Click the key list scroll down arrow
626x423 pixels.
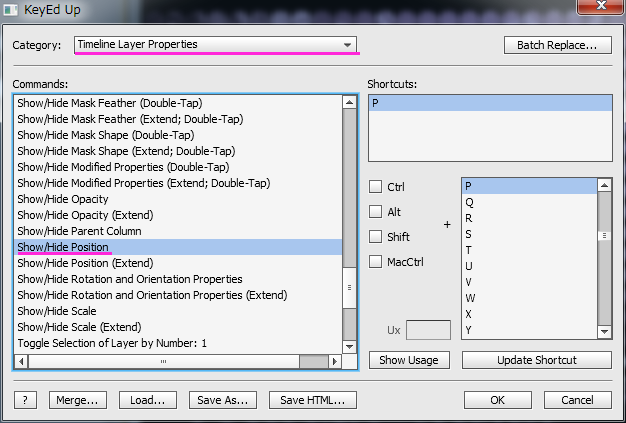pos(604,332)
